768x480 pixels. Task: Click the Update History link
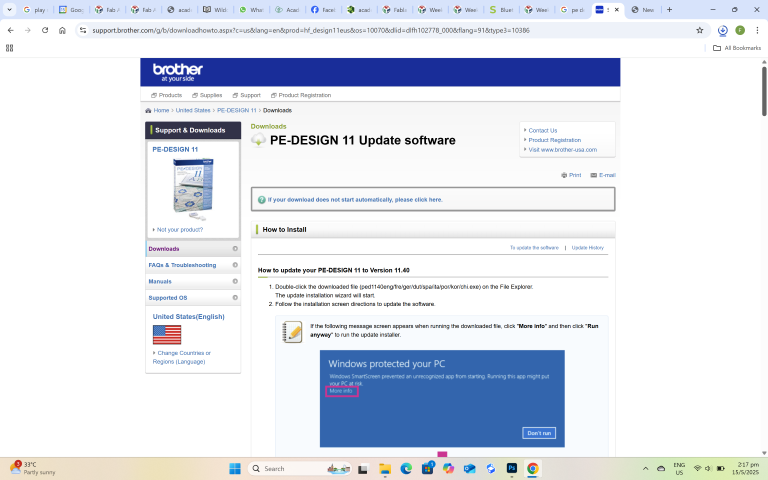588,248
